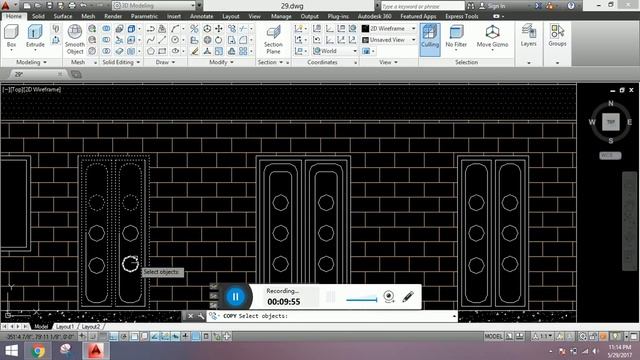Select the Spline tool in Draw panel
The width and height of the screenshot is (640, 360).
(x=151, y=40)
